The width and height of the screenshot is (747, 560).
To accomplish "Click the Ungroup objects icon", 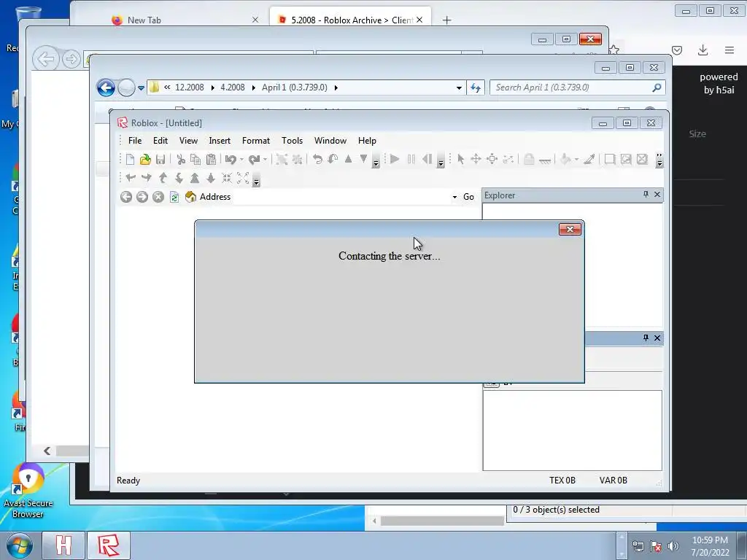I will tap(298, 159).
